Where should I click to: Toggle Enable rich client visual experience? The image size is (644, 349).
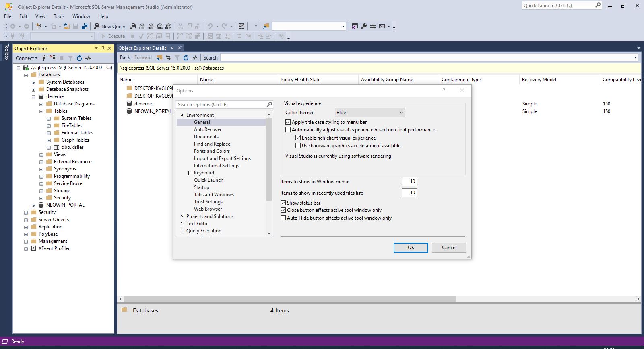click(298, 138)
